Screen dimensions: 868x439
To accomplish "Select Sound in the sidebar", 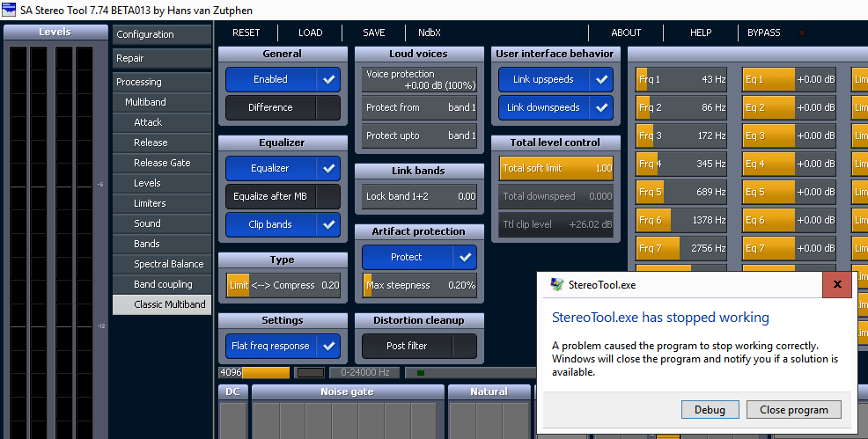I will (x=162, y=223).
